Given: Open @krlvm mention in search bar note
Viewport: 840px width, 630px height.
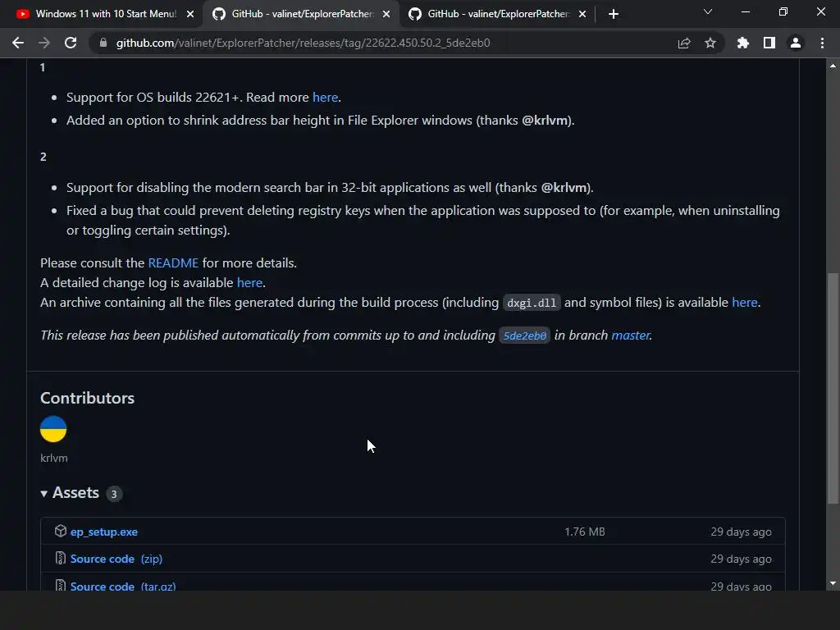Looking at the screenshot, I should [x=564, y=188].
